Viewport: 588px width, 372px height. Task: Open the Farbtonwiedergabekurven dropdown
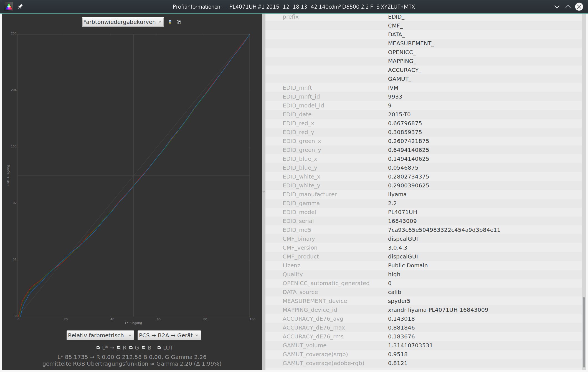[x=123, y=22]
